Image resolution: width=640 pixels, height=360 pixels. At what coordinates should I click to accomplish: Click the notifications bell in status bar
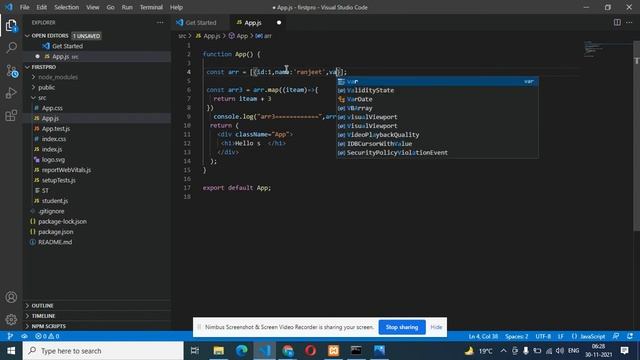(x=630, y=336)
